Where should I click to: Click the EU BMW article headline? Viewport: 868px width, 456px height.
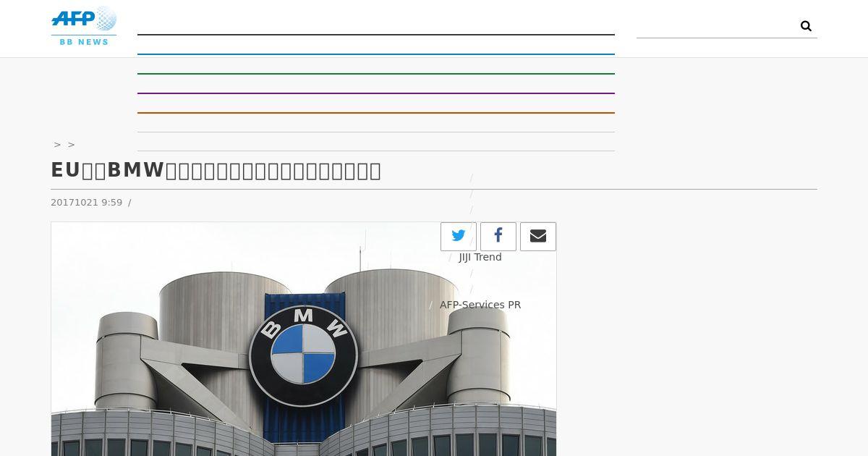coord(216,170)
